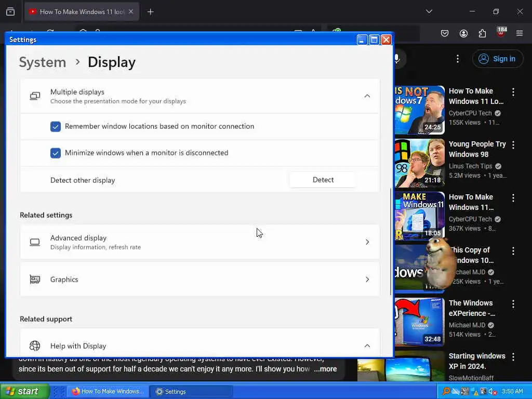Click the taskbar clock 3:50 AM

[x=512, y=391]
